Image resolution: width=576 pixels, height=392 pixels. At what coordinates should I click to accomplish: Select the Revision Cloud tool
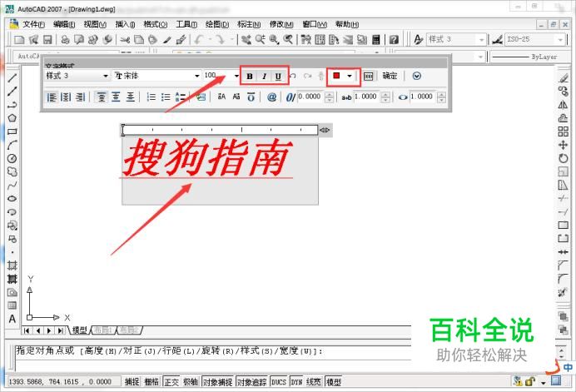[x=12, y=172]
